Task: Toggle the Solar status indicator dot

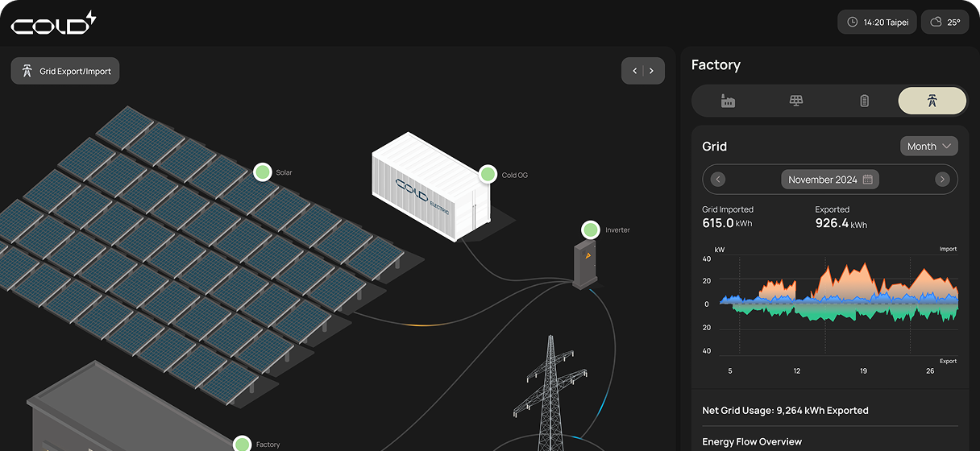Action: tap(262, 172)
